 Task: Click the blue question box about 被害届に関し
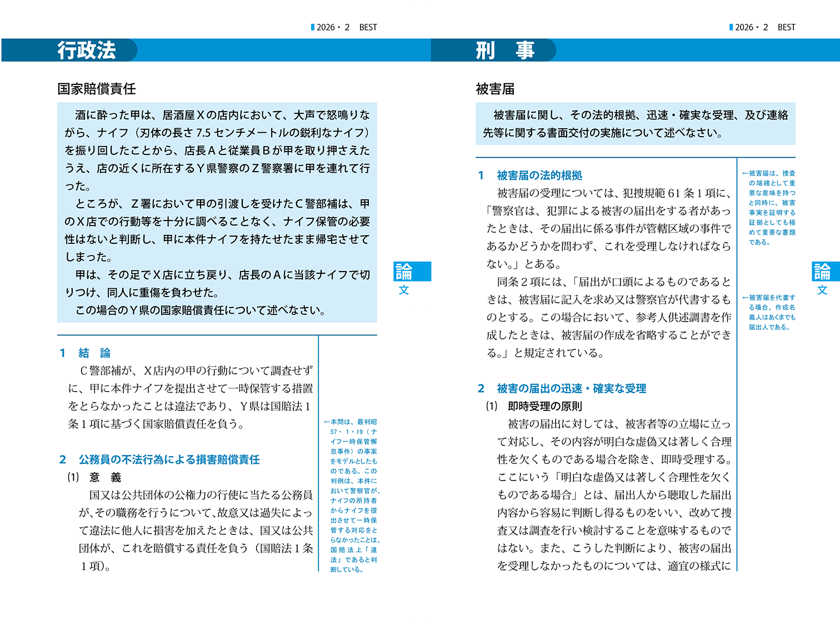635,124
